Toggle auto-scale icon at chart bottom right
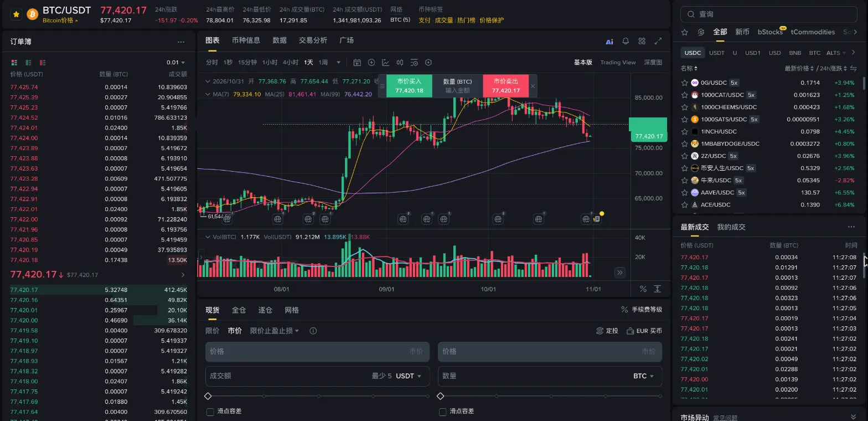This screenshot has height=421, width=868. pos(658,289)
